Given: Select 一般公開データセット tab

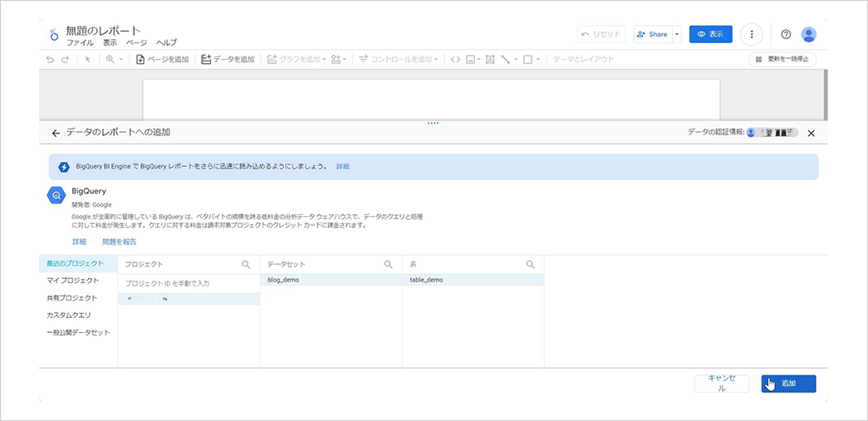Looking at the screenshot, I should (x=78, y=332).
